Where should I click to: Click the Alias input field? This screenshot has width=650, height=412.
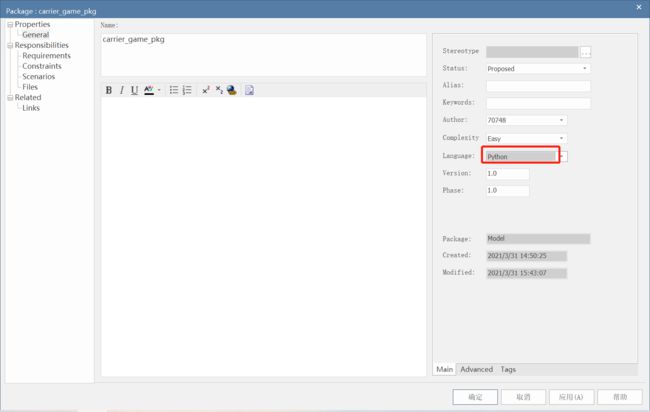538,86
